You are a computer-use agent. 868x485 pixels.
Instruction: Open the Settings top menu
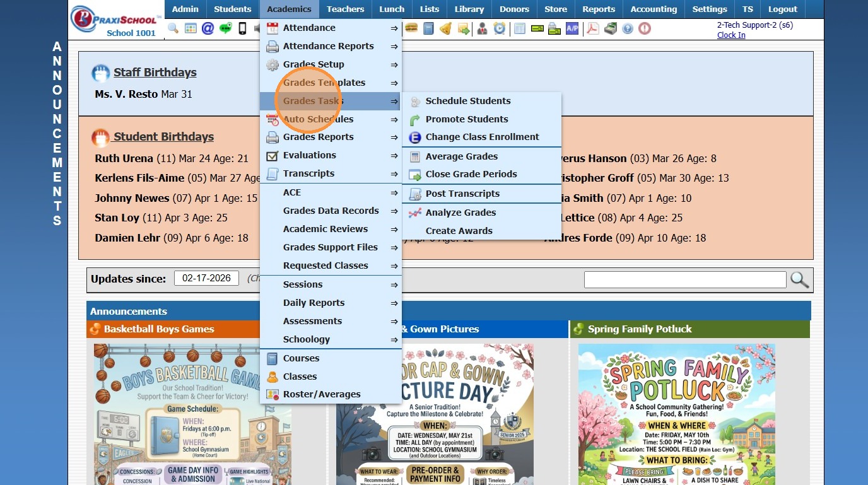pos(710,9)
